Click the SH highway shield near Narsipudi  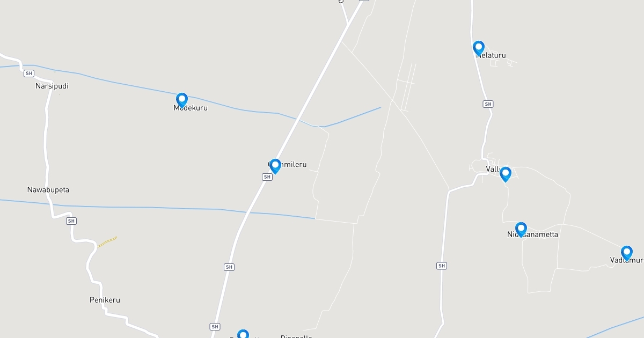(x=29, y=73)
